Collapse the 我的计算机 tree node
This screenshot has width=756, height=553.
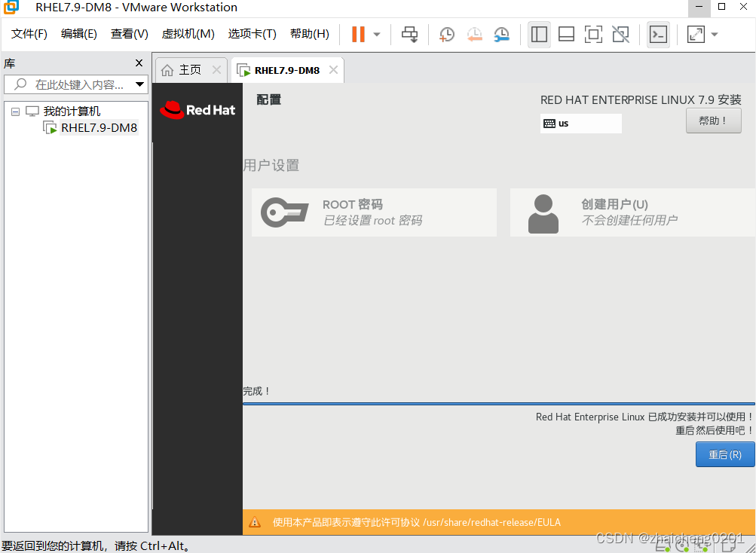tap(15, 112)
